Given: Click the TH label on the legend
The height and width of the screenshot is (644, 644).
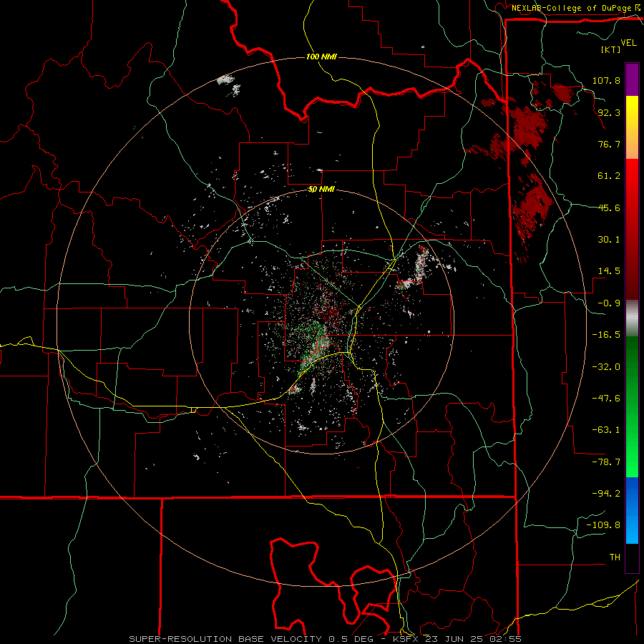Looking at the screenshot, I should (615, 557).
